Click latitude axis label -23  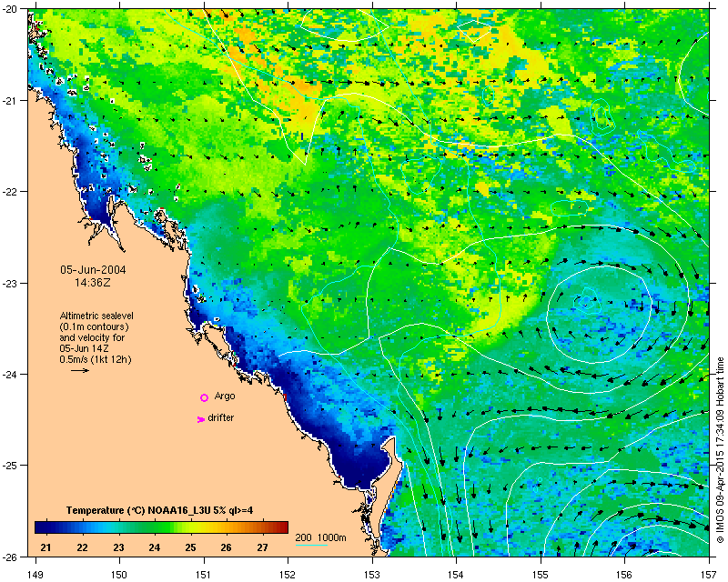point(9,283)
